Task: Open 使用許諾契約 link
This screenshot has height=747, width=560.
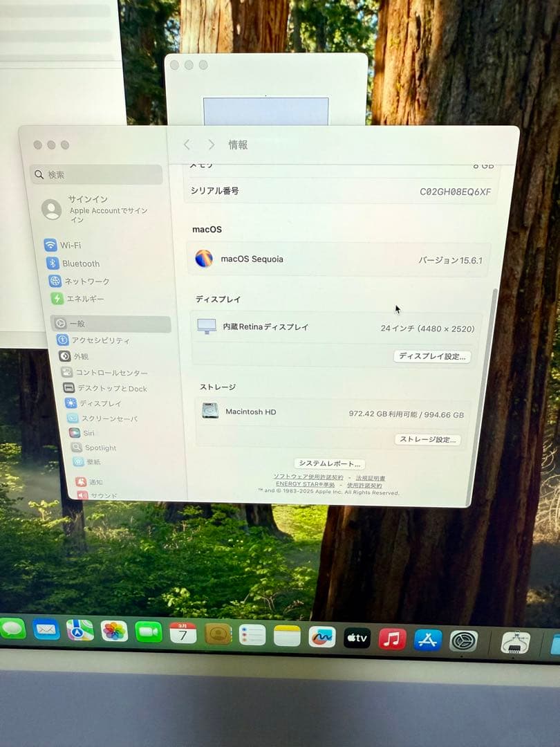Action: [364, 486]
